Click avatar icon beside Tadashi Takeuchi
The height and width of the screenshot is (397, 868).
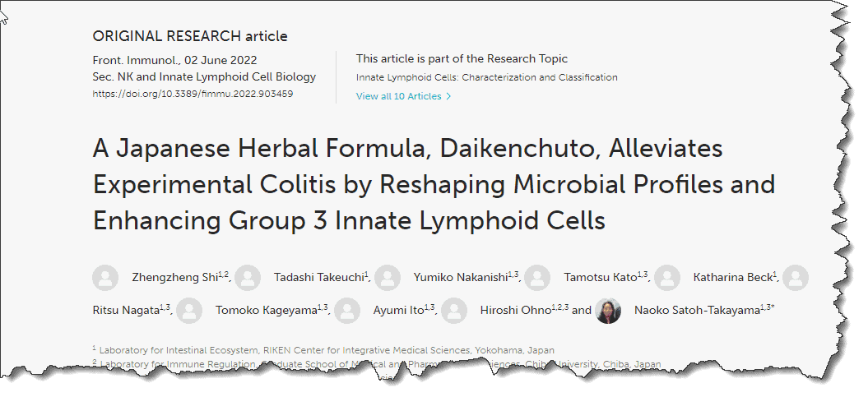pos(248,278)
